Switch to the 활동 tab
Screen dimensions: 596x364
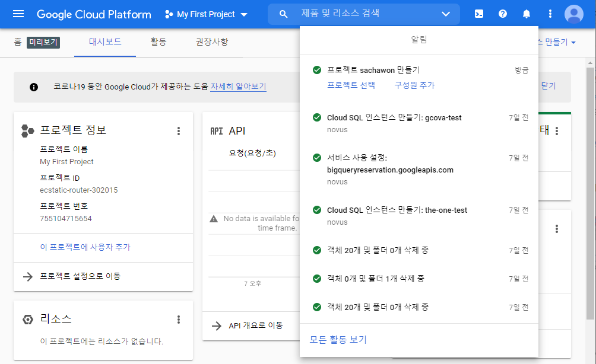click(158, 41)
